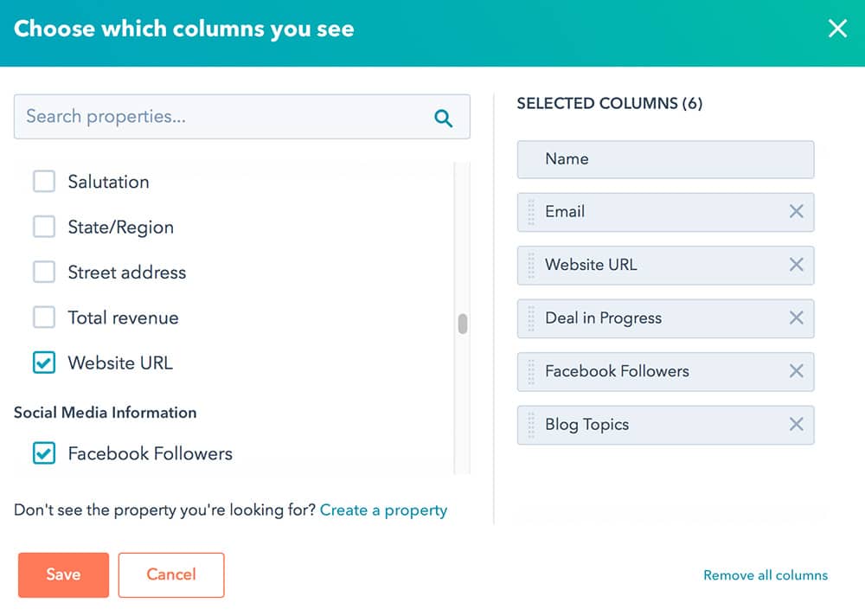
Task: Disable the Facebook Followers checkbox
Action: [44, 453]
